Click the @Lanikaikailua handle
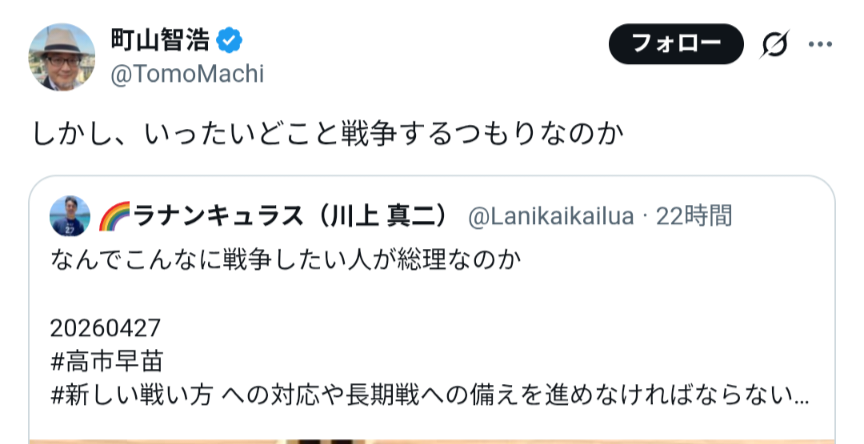 point(550,216)
